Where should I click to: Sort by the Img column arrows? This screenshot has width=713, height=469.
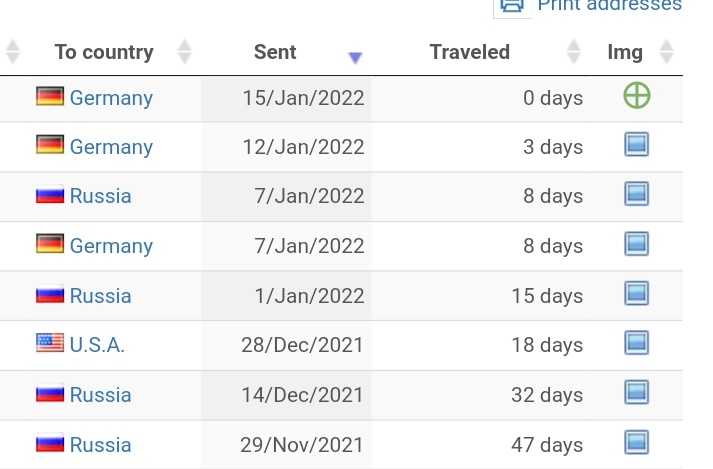[x=667, y=52]
